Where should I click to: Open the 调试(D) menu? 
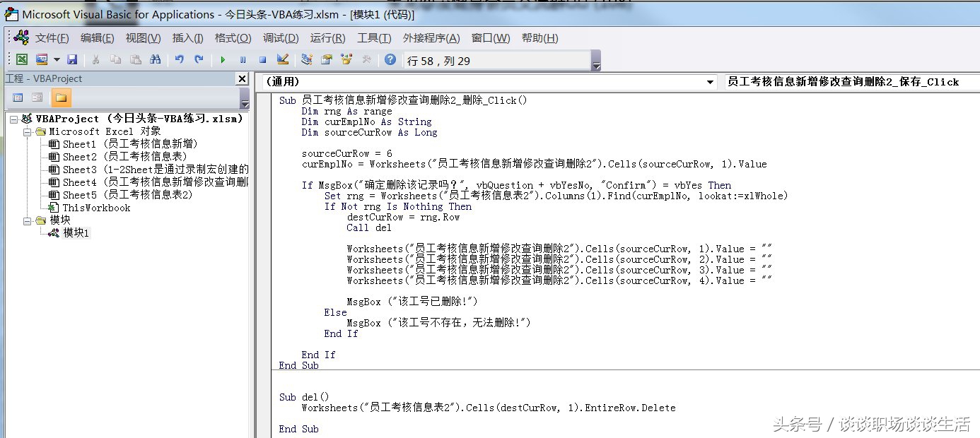pyautogui.click(x=280, y=37)
